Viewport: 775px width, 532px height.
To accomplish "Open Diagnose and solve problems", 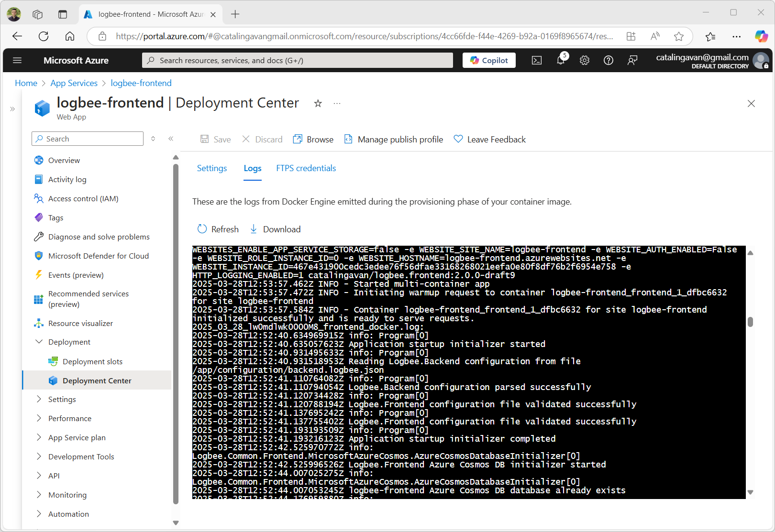I will [x=98, y=237].
